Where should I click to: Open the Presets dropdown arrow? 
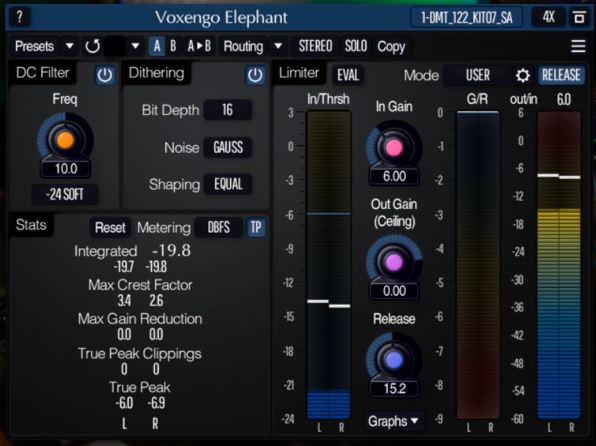click(x=69, y=46)
